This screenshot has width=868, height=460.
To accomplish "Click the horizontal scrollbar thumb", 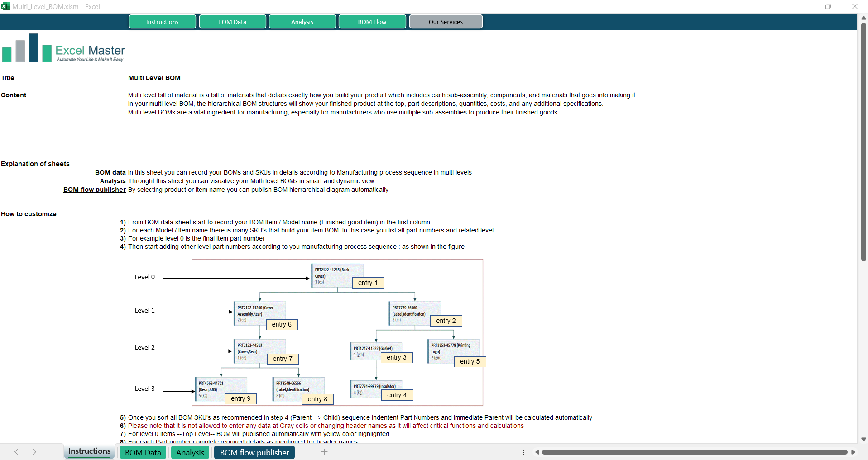I will [694, 452].
